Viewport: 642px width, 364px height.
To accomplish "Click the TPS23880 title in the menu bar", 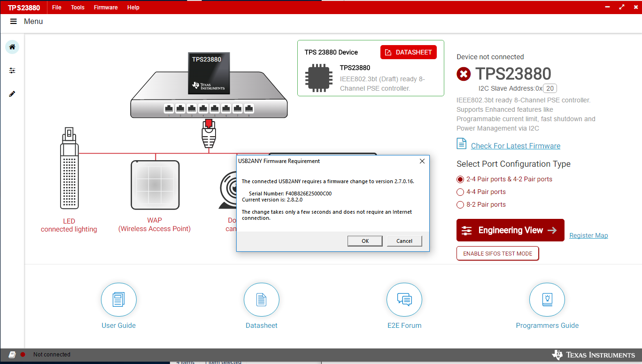I will pyautogui.click(x=23, y=8).
